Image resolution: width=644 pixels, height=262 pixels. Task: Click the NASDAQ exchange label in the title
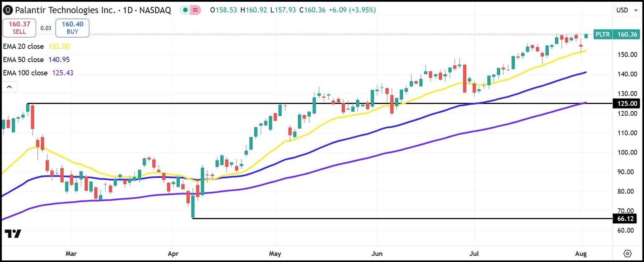coord(155,10)
